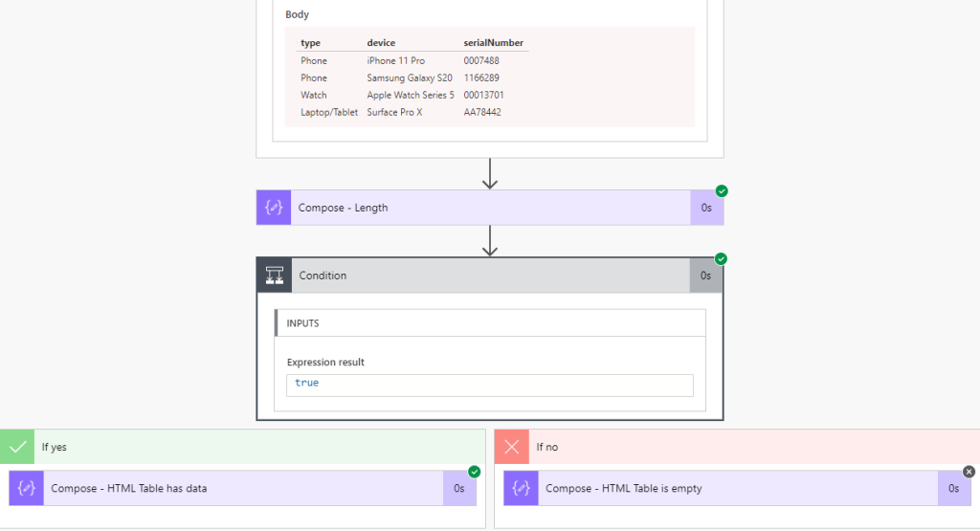
Task: Click the green success badge on Compose - Length
Action: pyautogui.click(x=722, y=190)
